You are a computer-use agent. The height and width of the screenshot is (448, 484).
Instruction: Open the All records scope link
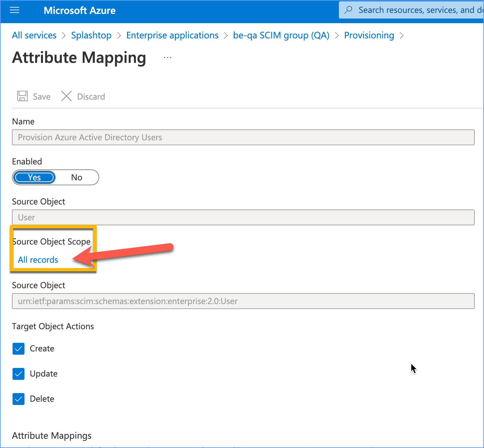(38, 260)
